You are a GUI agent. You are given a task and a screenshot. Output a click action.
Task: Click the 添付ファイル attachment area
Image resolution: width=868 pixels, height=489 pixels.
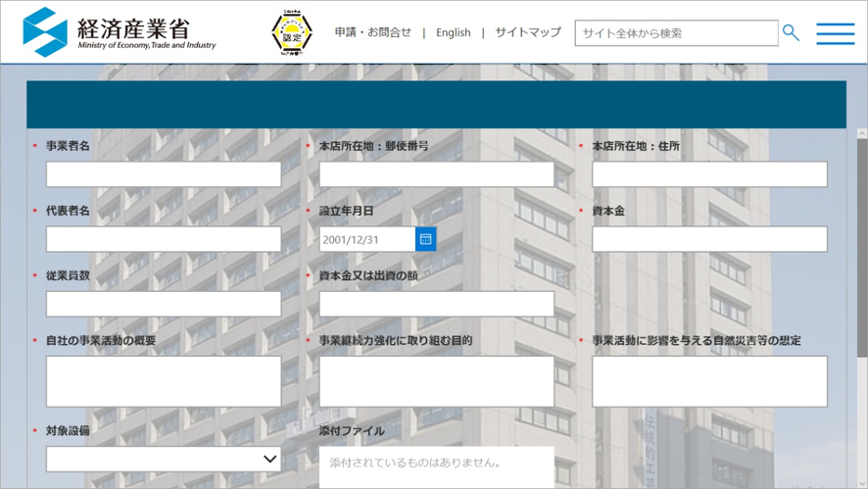click(x=437, y=467)
